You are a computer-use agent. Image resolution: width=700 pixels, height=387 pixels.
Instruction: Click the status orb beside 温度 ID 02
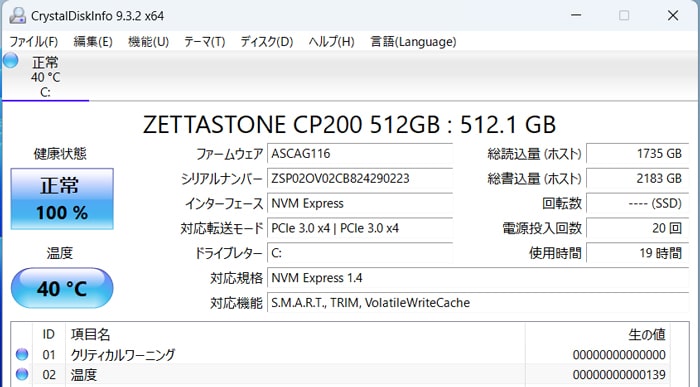[22, 374]
